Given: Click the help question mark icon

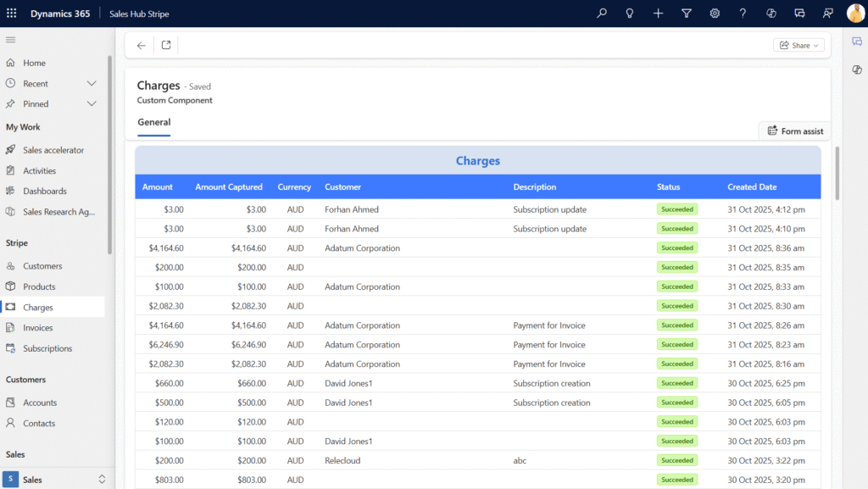Looking at the screenshot, I should tap(743, 14).
